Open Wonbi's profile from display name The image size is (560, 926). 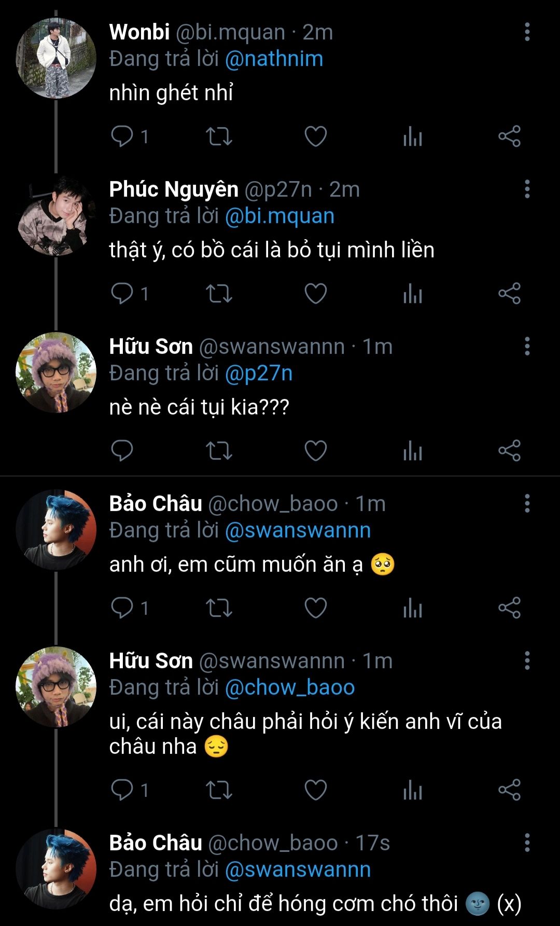click(x=139, y=32)
